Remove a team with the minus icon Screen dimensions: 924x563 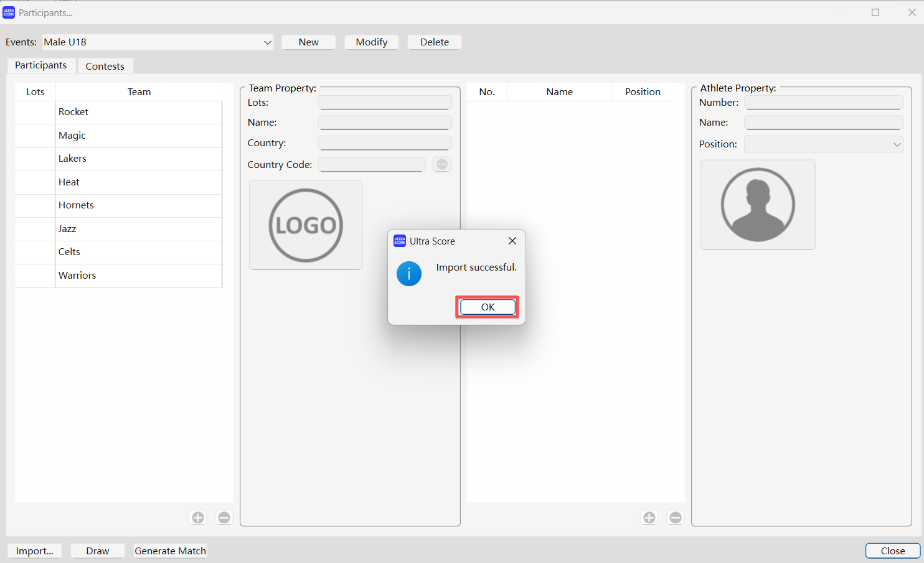point(224,518)
